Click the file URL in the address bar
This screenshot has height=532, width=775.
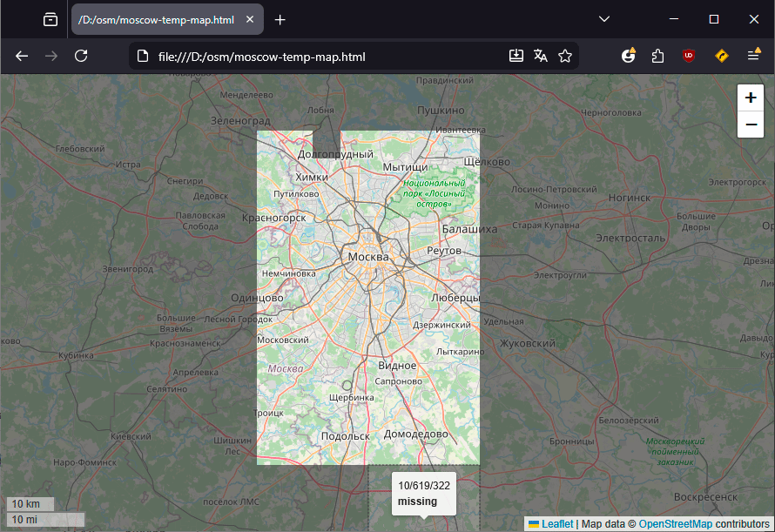point(261,55)
